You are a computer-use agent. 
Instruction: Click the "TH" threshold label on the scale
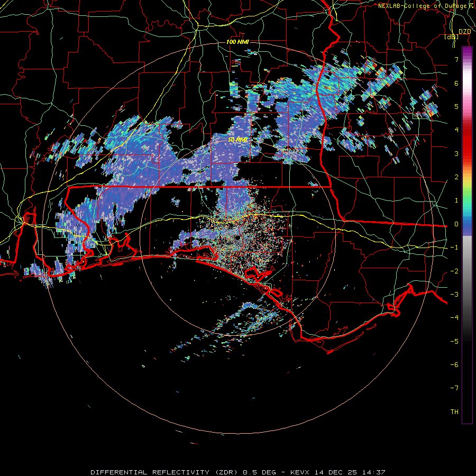[x=454, y=412]
